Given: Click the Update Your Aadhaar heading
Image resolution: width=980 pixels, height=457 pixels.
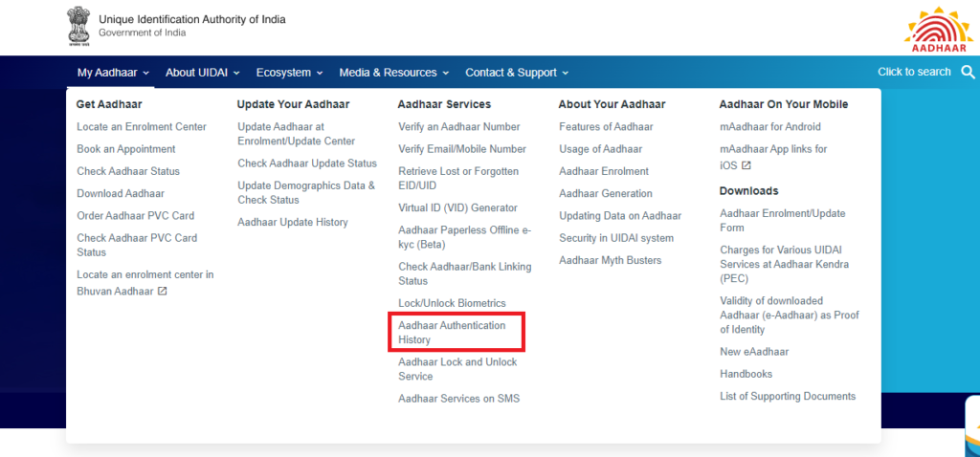Looking at the screenshot, I should [293, 104].
